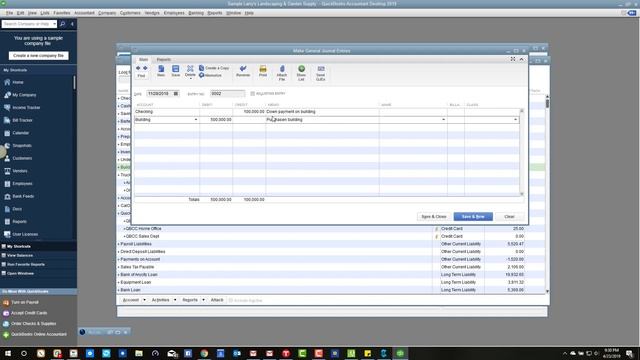
Task: Click the Show List icon
Action: tap(301, 72)
